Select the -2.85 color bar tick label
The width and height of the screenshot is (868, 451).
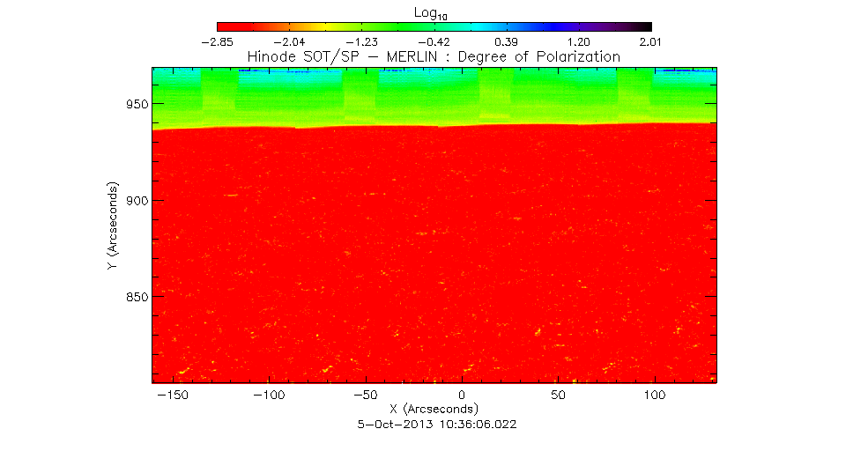coord(216,41)
